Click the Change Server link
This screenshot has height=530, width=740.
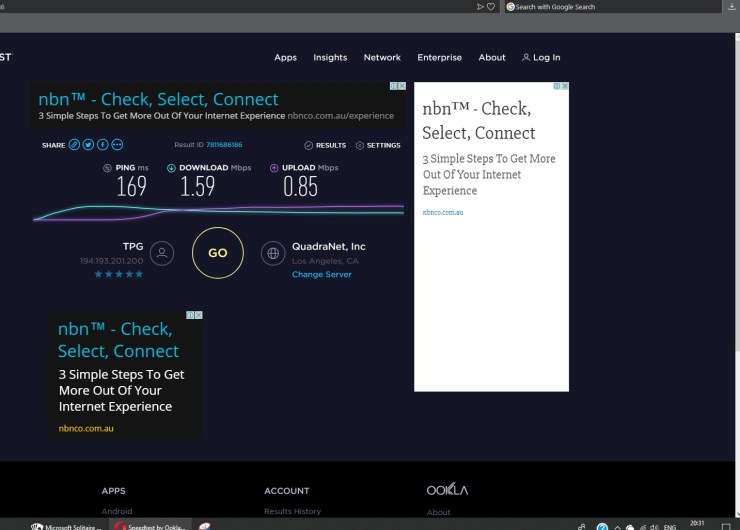point(321,274)
